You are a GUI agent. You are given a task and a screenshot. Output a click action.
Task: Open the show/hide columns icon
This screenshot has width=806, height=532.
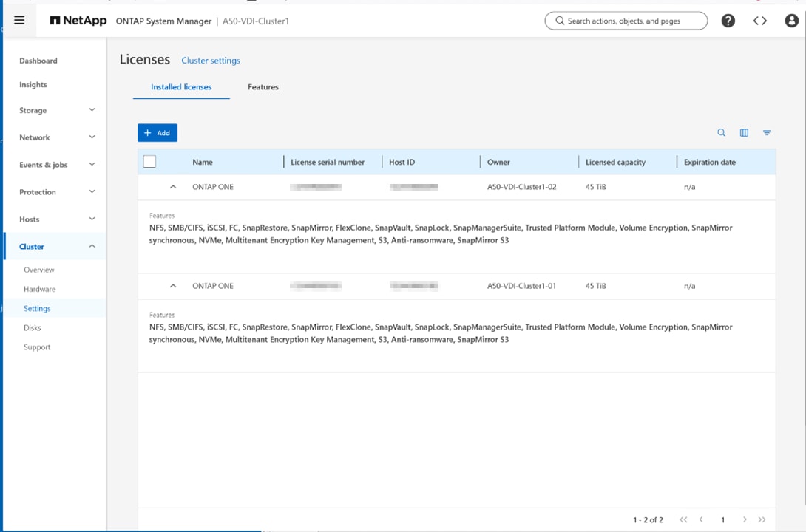744,132
